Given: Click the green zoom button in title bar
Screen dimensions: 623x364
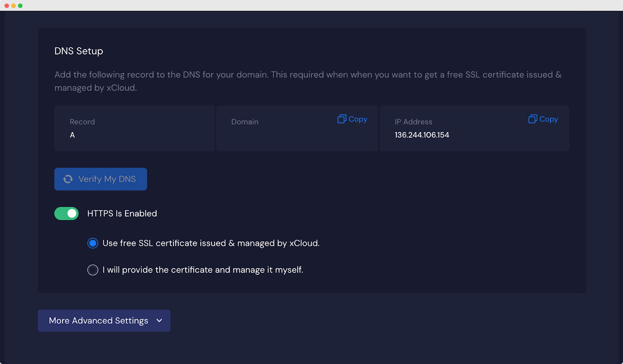Looking at the screenshot, I should [x=19, y=5].
